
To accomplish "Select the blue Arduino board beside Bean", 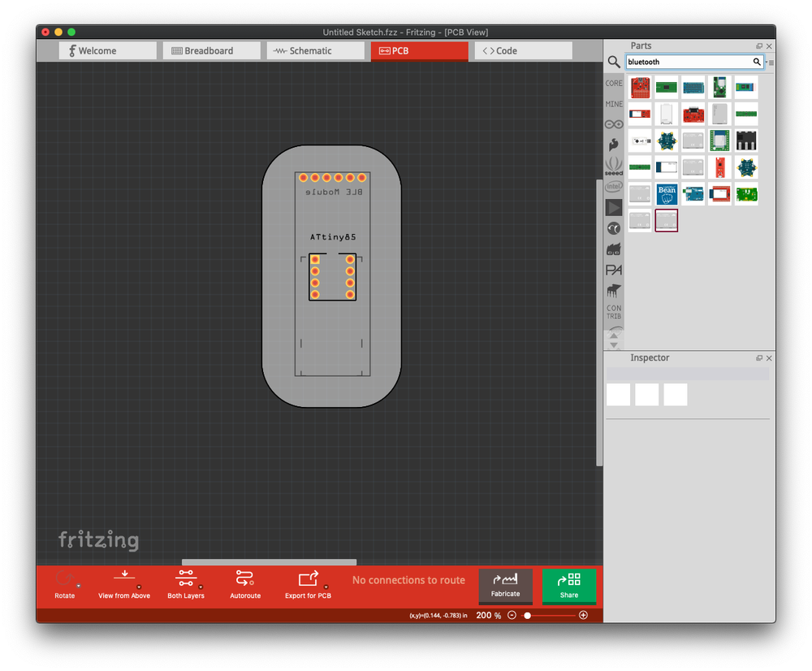I will [693, 194].
